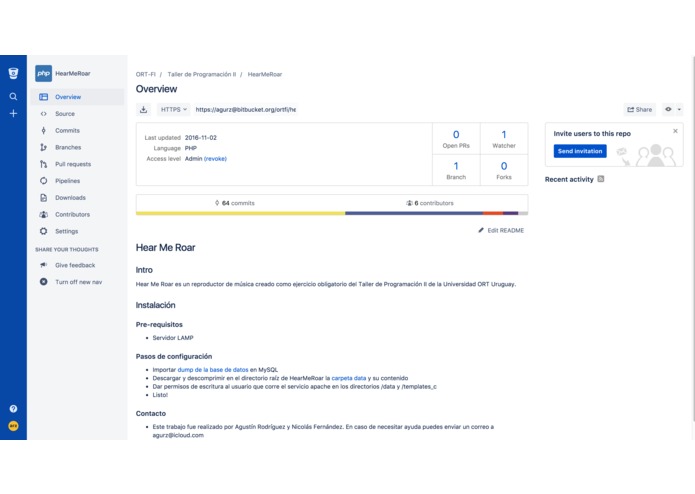Click the clone URL input field
The height and width of the screenshot is (494, 695).
pos(246,109)
